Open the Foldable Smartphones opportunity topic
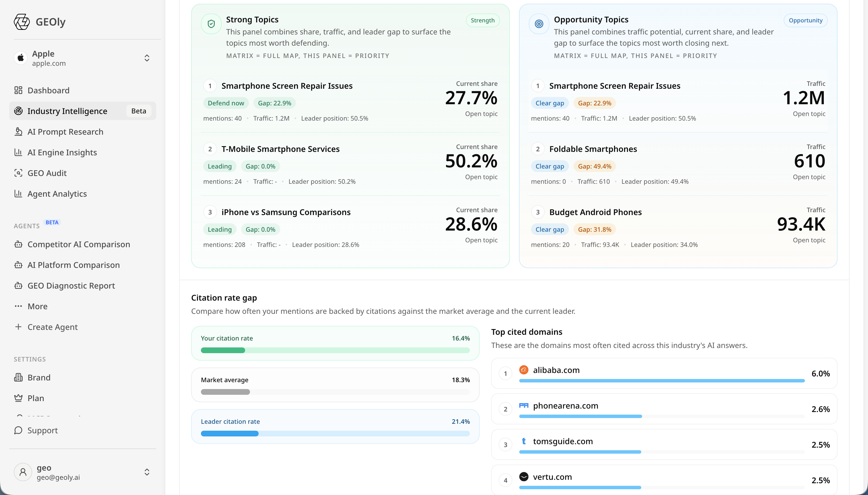The width and height of the screenshot is (868, 495). coord(593,149)
